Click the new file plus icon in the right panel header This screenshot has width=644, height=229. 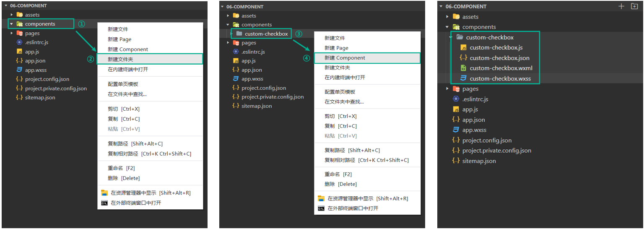[621, 6]
